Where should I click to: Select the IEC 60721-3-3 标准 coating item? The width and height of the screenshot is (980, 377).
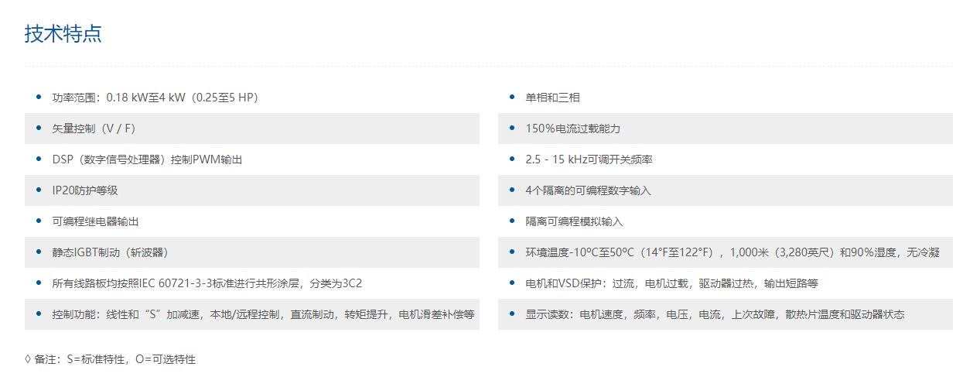(207, 283)
